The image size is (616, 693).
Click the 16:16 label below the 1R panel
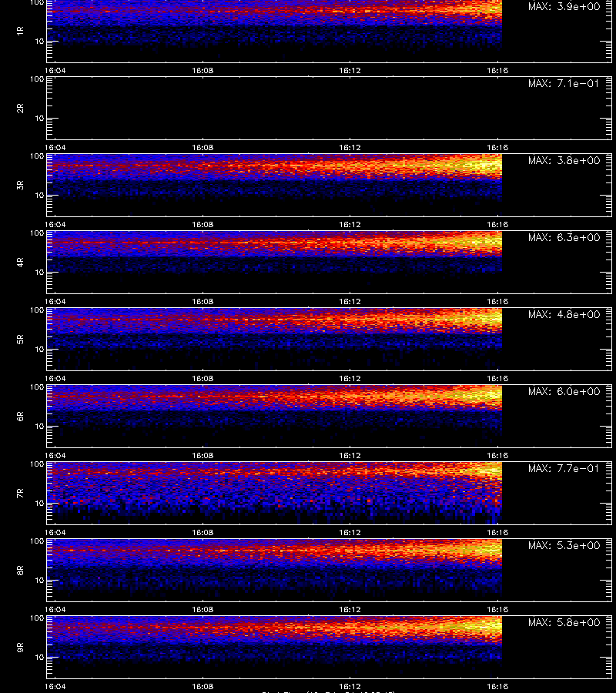[x=497, y=70]
